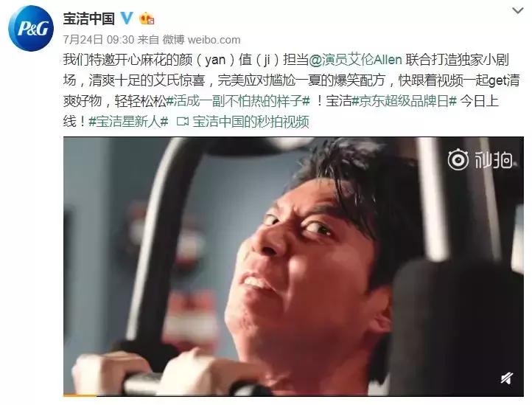
Task: Click the blue verified V badge
Action: click(x=127, y=17)
